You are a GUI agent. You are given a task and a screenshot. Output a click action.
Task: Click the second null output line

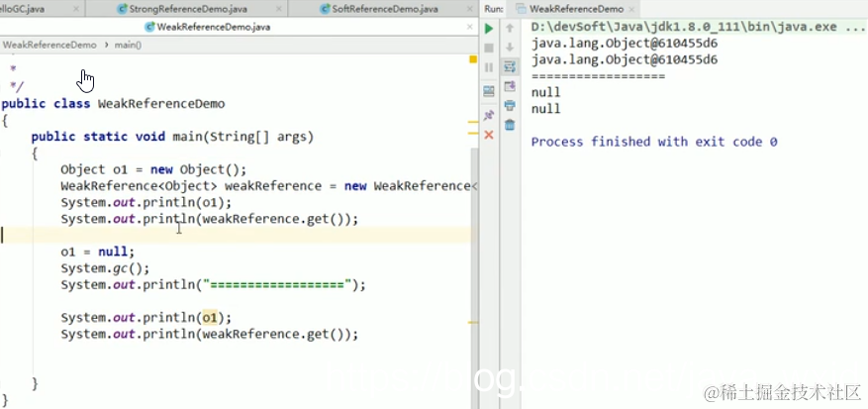(545, 109)
